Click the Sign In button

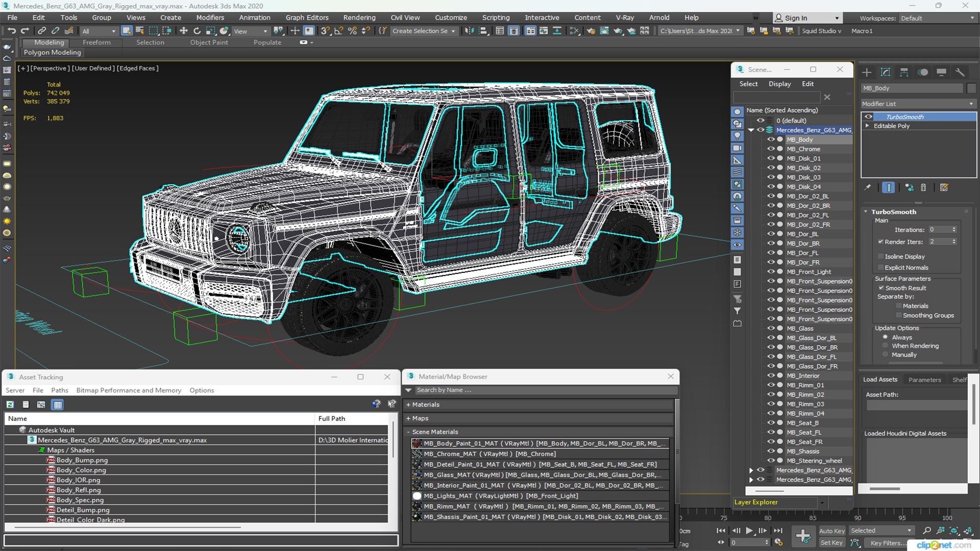pos(806,18)
